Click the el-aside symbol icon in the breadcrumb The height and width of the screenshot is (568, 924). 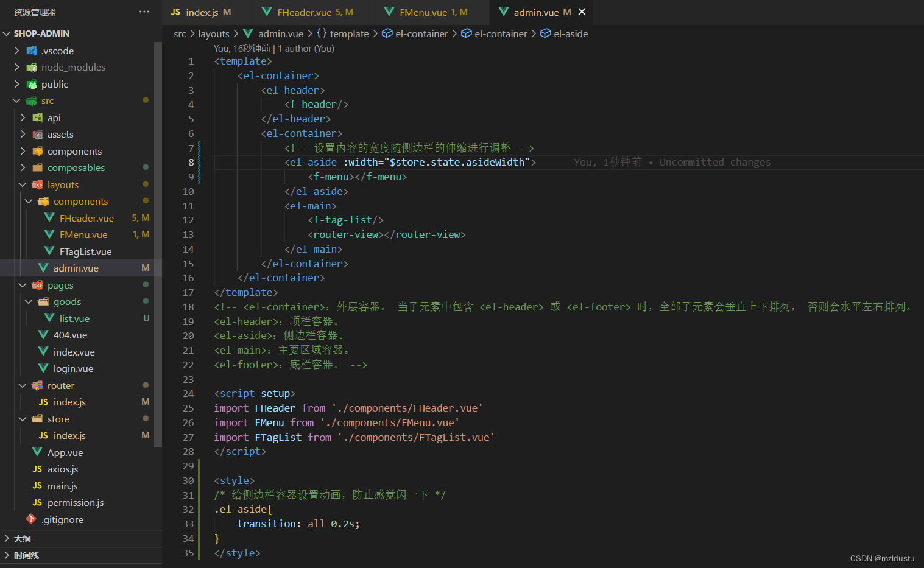546,33
